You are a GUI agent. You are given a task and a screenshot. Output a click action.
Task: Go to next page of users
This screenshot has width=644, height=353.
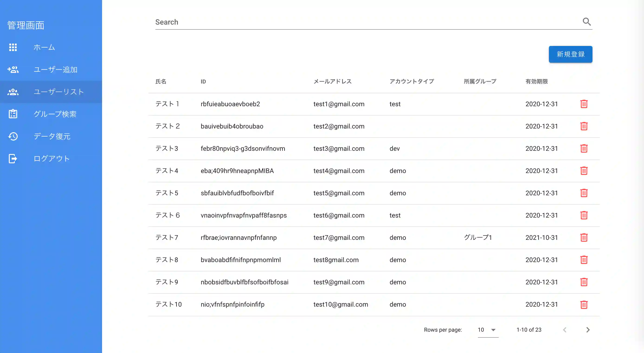point(588,330)
